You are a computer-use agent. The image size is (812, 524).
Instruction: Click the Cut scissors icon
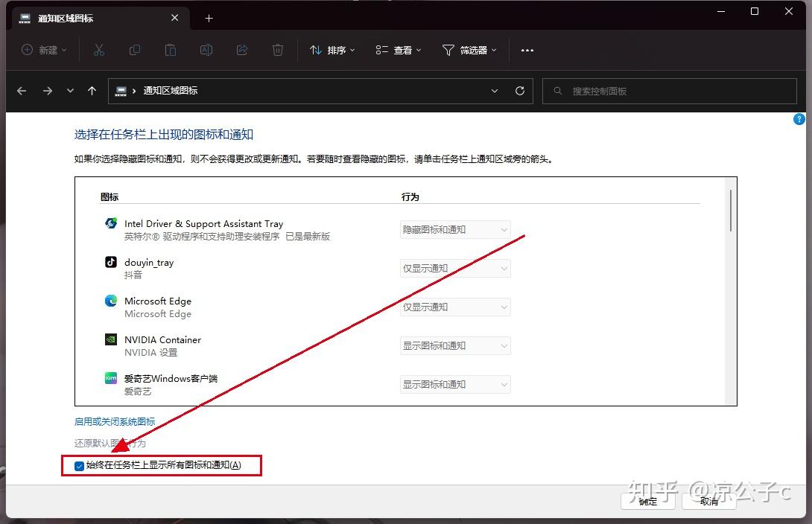pos(99,50)
